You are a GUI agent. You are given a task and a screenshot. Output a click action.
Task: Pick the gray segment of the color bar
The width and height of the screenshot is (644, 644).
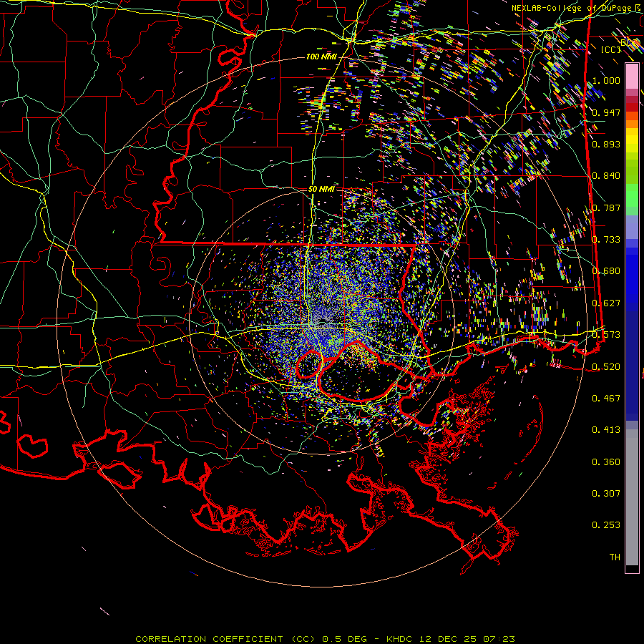pos(632,497)
